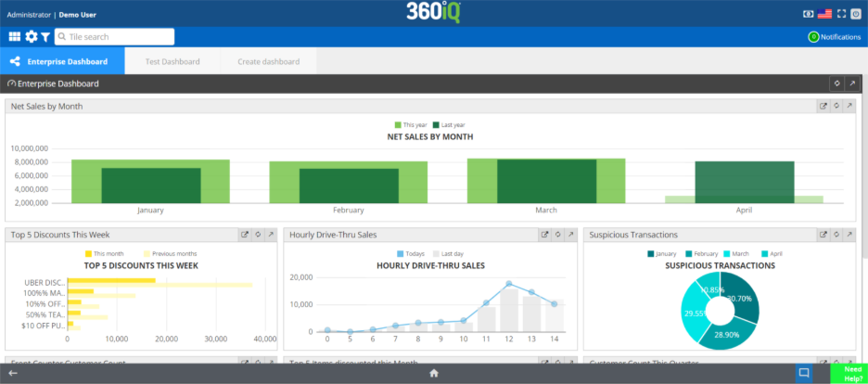Image resolution: width=868 pixels, height=384 pixels.
Task: Enter fullscreen mode using the expand icon
Action: point(841,14)
